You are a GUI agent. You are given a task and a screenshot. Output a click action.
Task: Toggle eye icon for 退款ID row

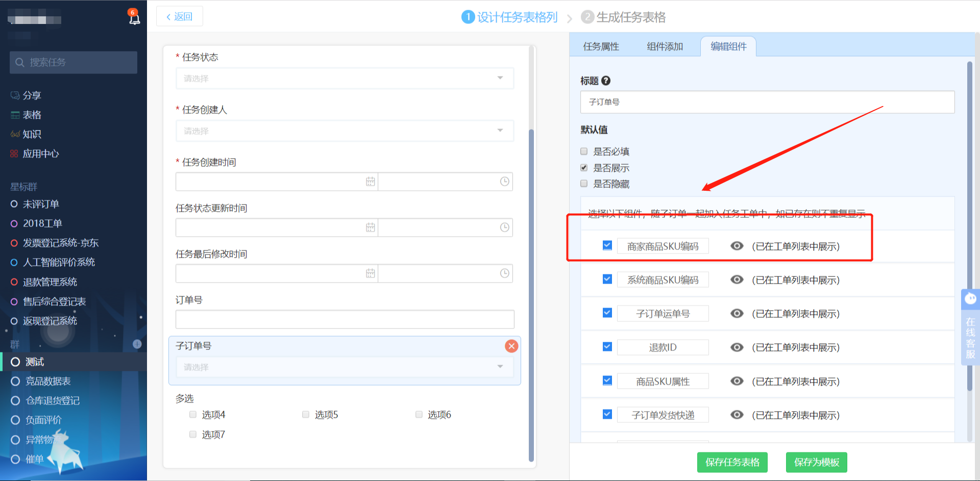coord(737,347)
